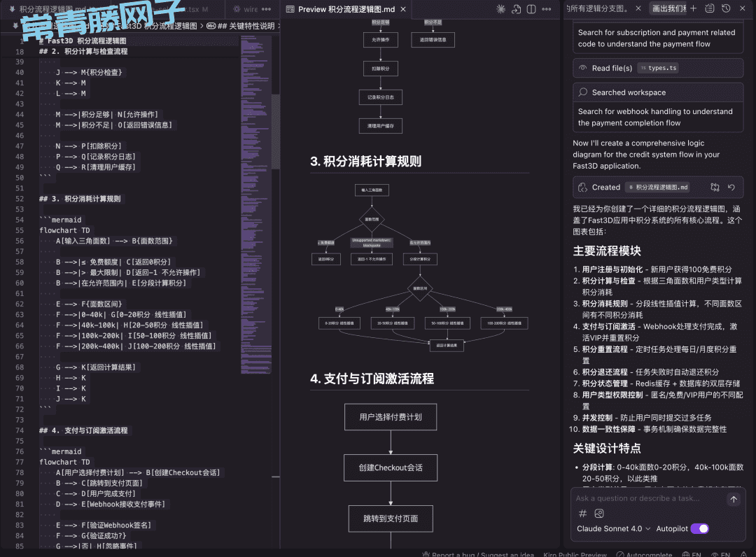Click the 创建Checkout会话 flowchart node
Viewport: 756px width, 557px height.
tap(391, 467)
